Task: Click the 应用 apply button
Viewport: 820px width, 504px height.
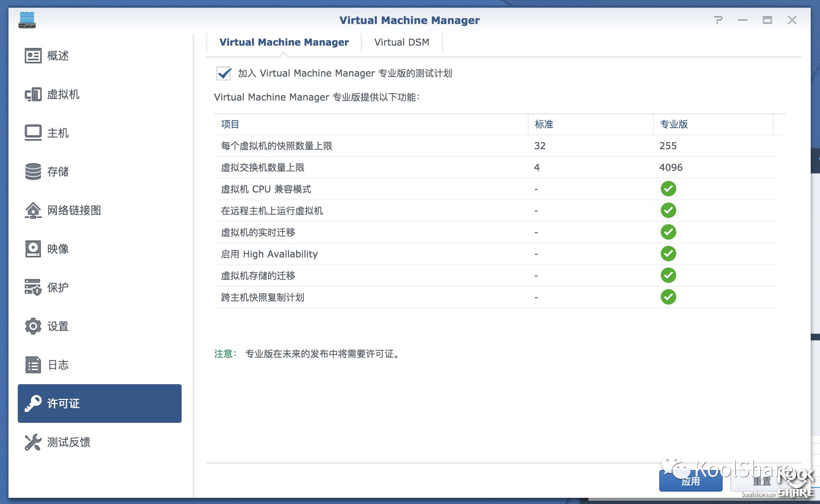Action: click(x=690, y=482)
